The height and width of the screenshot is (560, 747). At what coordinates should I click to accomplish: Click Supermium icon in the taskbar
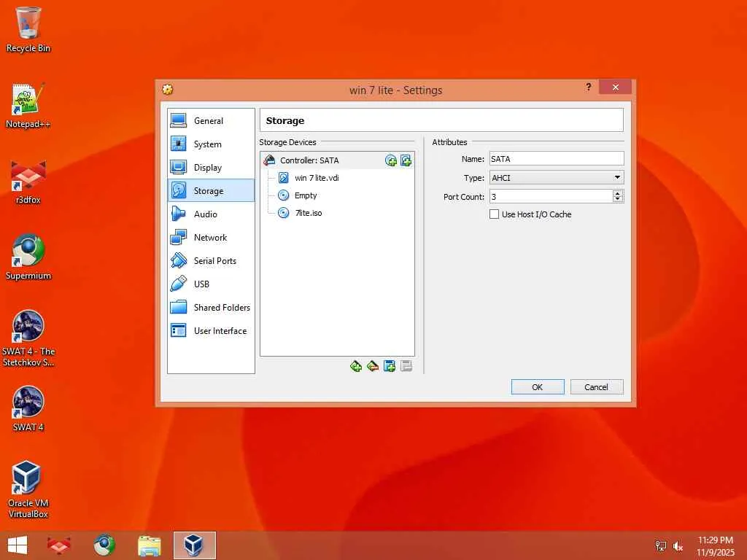[104, 545]
